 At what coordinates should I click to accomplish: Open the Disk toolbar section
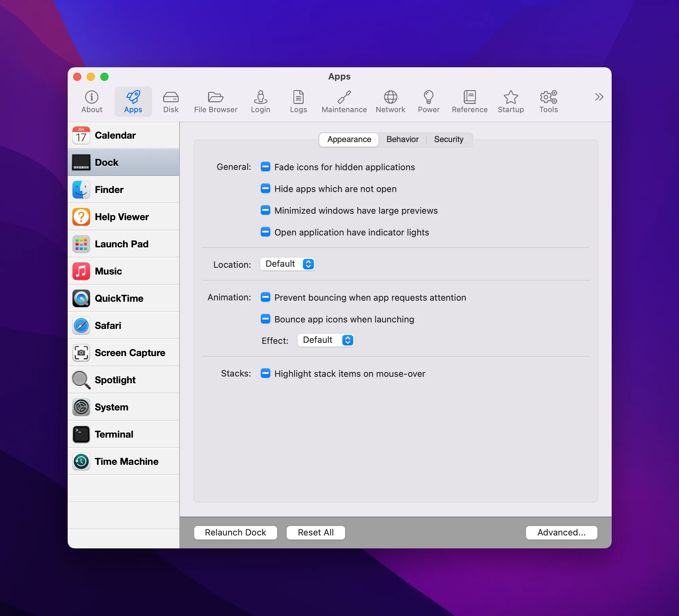click(x=171, y=102)
